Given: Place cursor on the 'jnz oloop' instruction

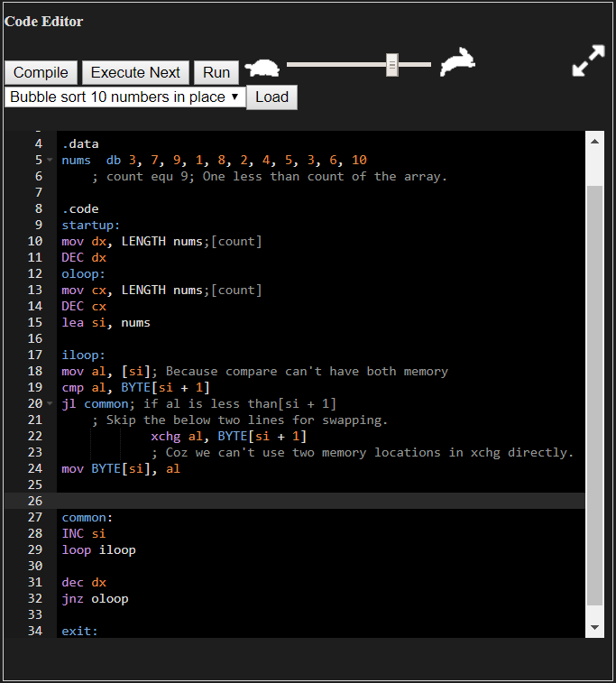Looking at the screenshot, I should (x=95, y=598).
